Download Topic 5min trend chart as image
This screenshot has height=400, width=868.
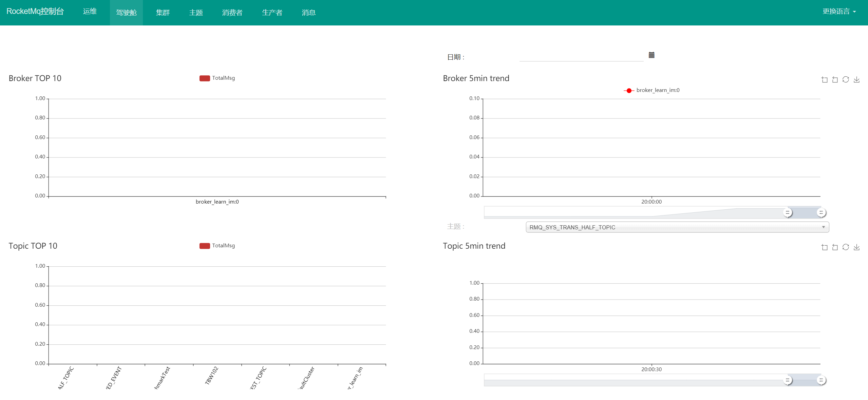(x=856, y=247)
